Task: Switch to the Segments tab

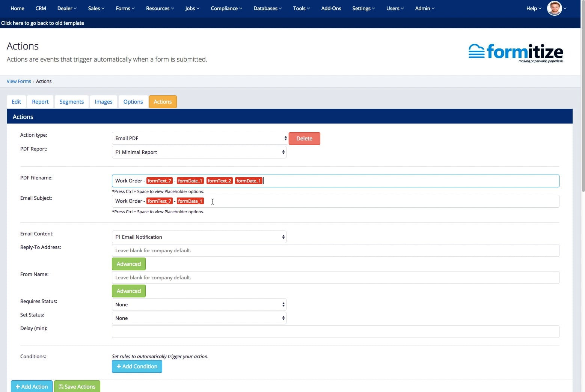Action: (x=71, y=102)
